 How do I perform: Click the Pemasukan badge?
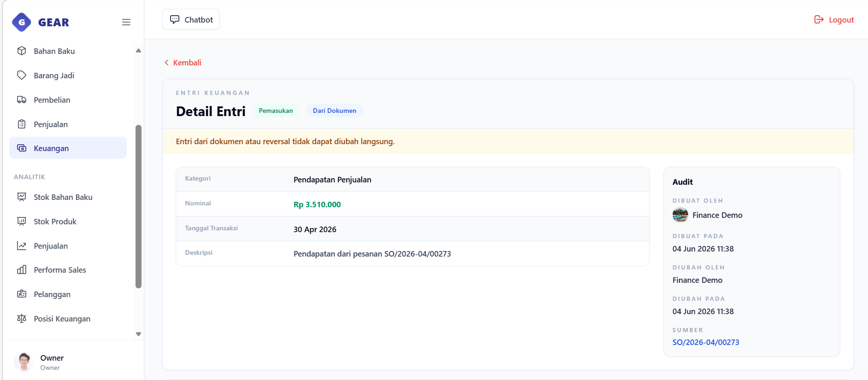(x=276, y=111)
